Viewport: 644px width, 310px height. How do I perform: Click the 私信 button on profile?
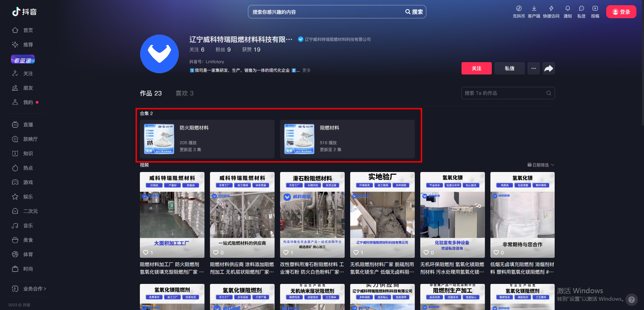pos(509,68)
